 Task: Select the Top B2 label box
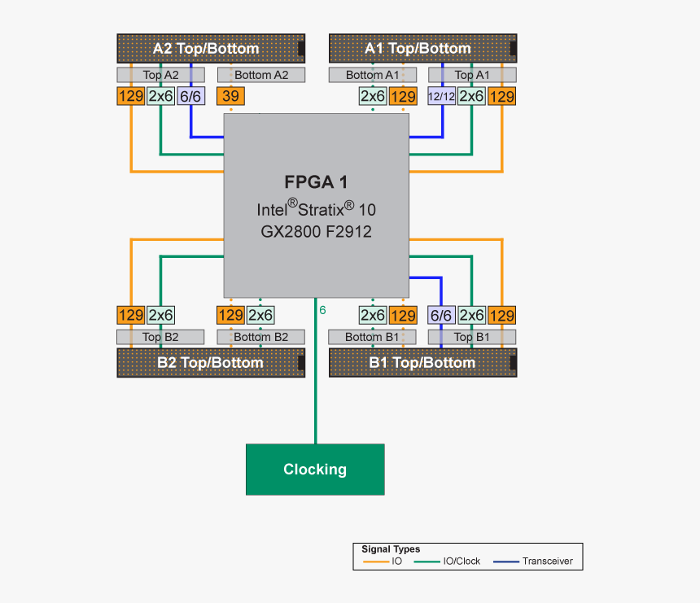tap(160, 337)
